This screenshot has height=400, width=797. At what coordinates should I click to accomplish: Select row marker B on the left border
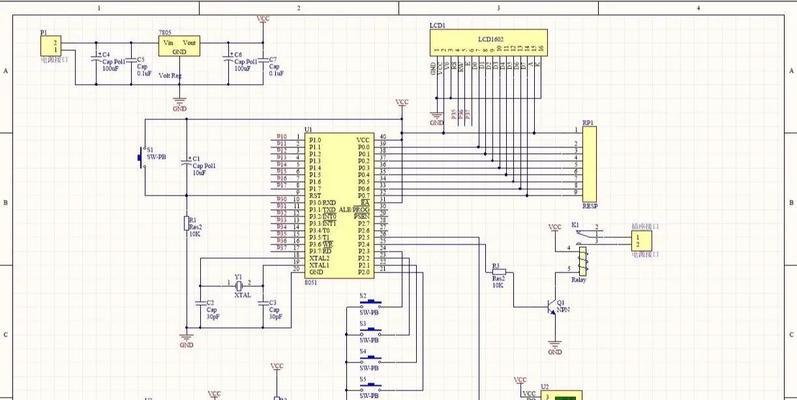[x=6, y=202]
